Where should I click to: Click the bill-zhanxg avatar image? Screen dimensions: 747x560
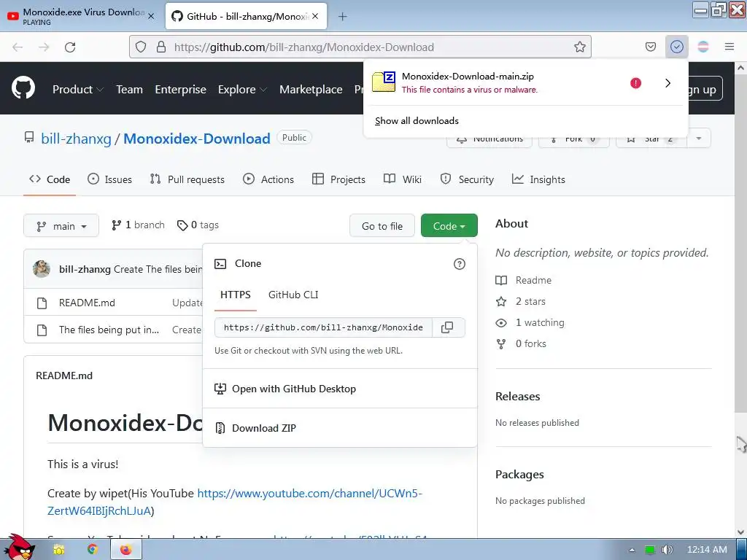tap(42, 269)
